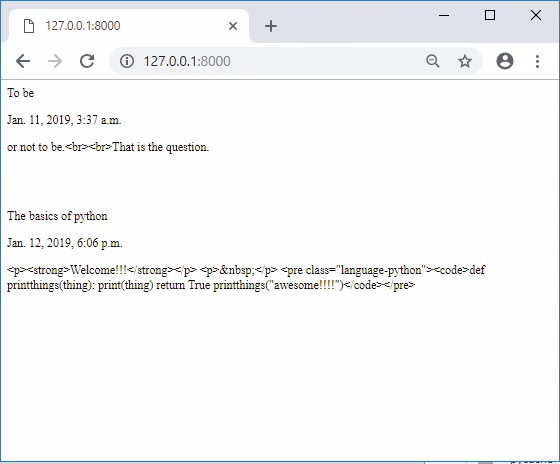Click 'The basics of python' title

[57, 216]
